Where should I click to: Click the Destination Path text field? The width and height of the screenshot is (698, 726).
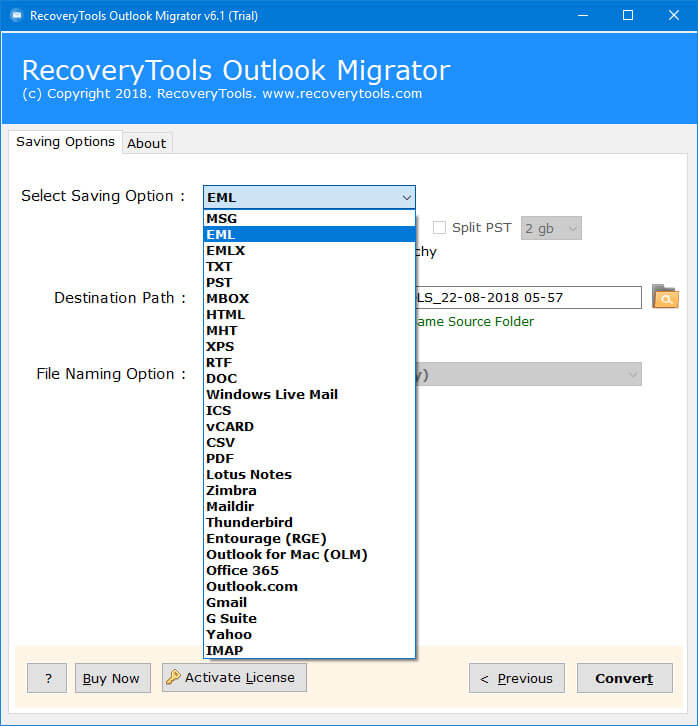tap(528, 297)
